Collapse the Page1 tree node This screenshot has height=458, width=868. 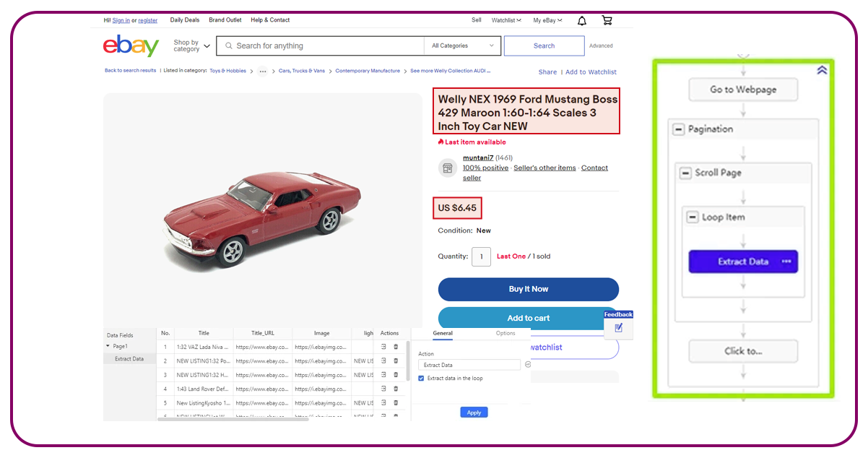(x=108, y=346)
